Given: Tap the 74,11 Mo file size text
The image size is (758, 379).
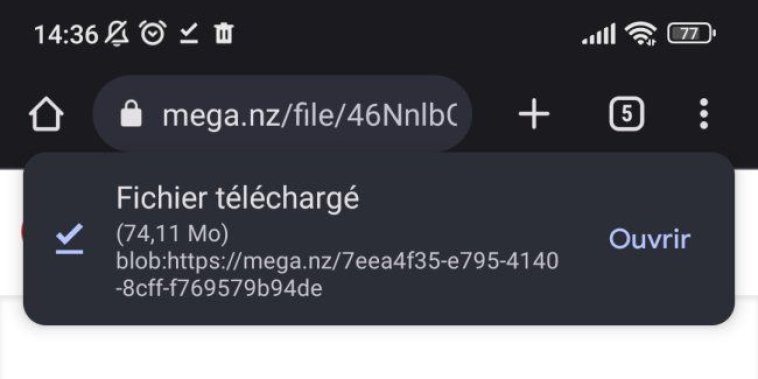Looking at the screenshot, I should coord(172,234).
